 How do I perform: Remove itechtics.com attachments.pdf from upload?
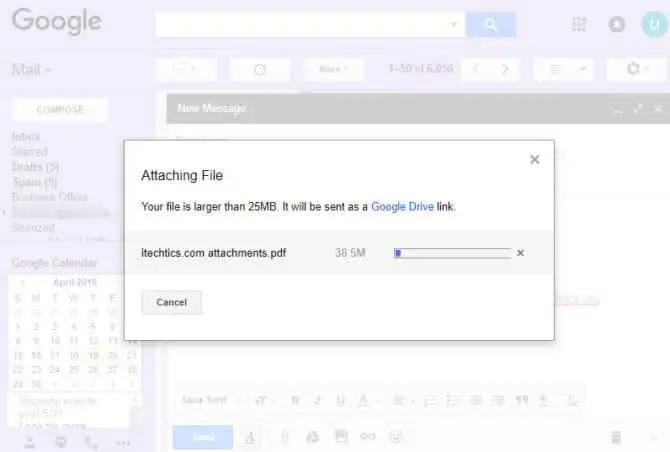[x=520, y=253]
